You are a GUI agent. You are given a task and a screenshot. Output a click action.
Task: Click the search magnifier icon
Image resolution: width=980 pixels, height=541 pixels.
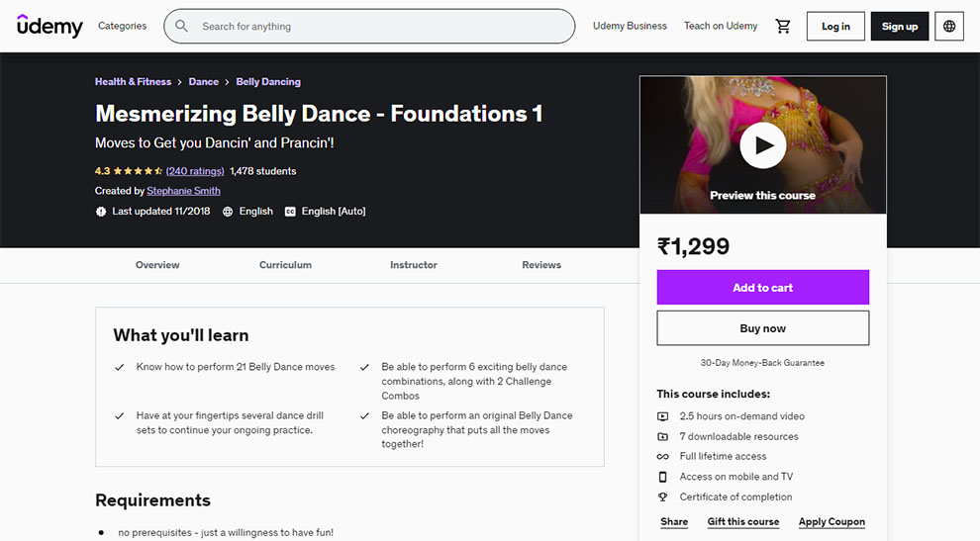click(182, 27)
